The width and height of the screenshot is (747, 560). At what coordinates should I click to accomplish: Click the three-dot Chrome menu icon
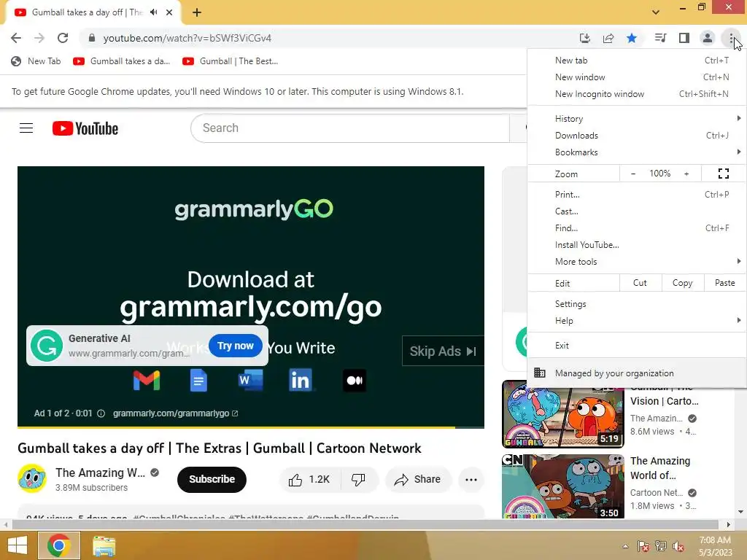tap(731, 38)
